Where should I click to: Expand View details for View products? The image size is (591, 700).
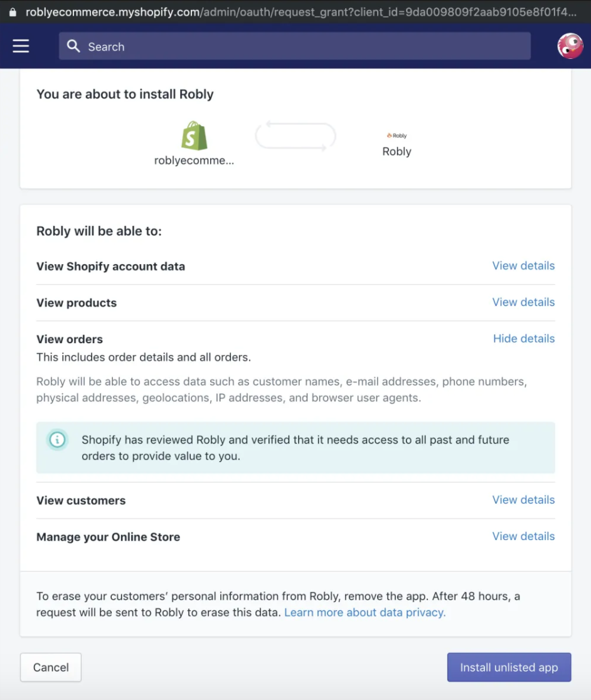coord(523,302)
